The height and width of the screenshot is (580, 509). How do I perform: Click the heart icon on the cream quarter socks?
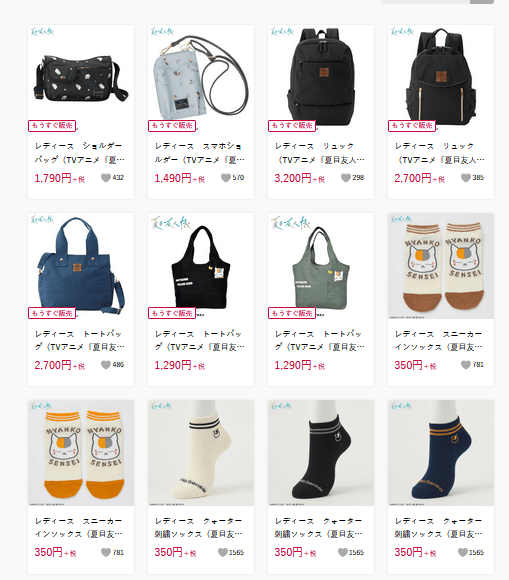coord(223,552)
